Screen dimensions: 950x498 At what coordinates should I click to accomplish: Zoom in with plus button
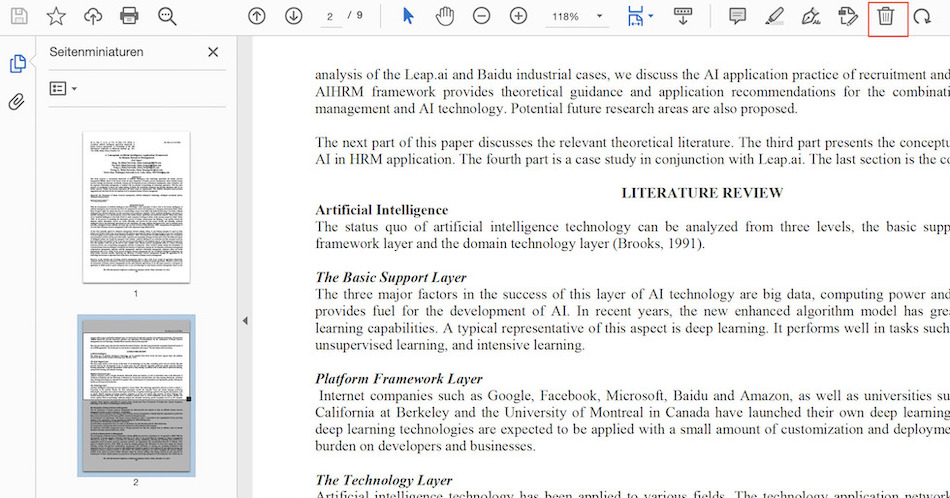(x=518, y=16)
